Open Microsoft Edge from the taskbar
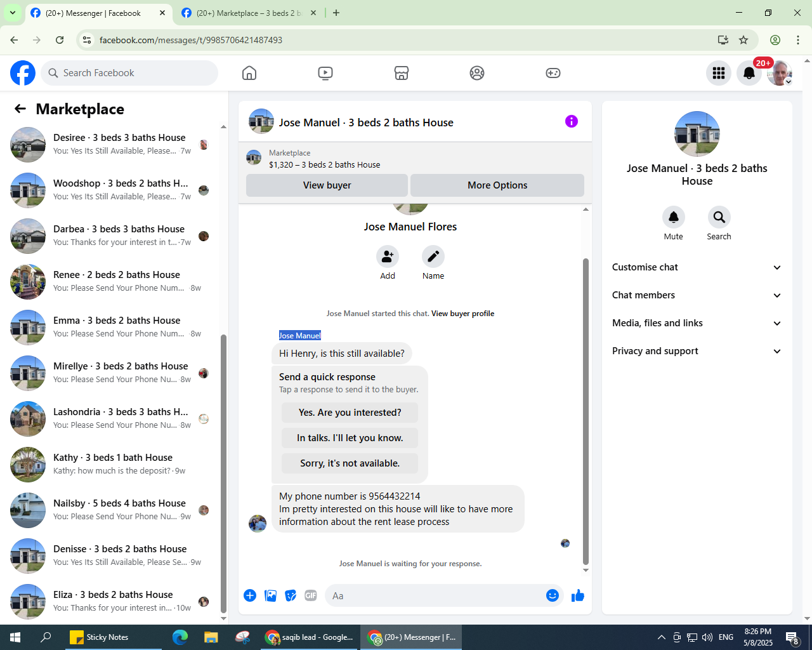This screenshot has width=812, height=650. [x=180, y=637]
